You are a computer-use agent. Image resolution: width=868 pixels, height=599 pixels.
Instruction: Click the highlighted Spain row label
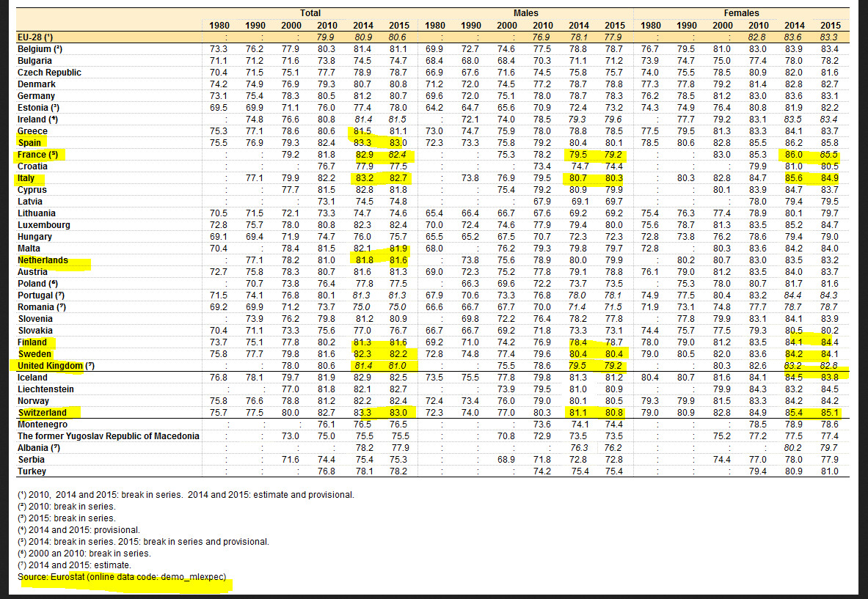[x=29, y=143]
